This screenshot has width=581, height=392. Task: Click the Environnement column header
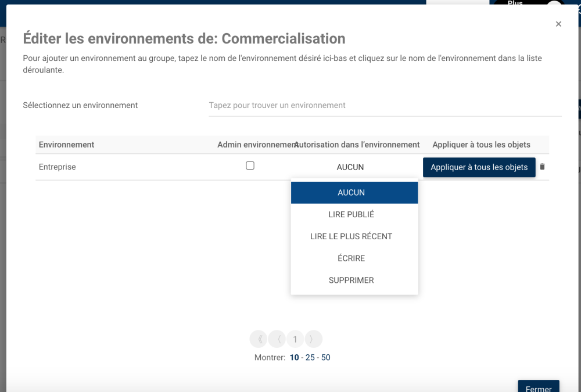point(66,145)
